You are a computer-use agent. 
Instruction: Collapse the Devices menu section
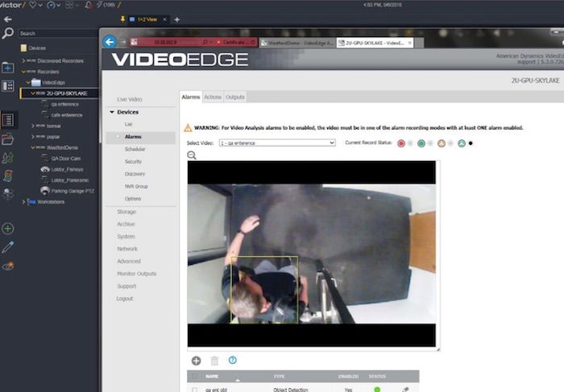coord(112,112)
